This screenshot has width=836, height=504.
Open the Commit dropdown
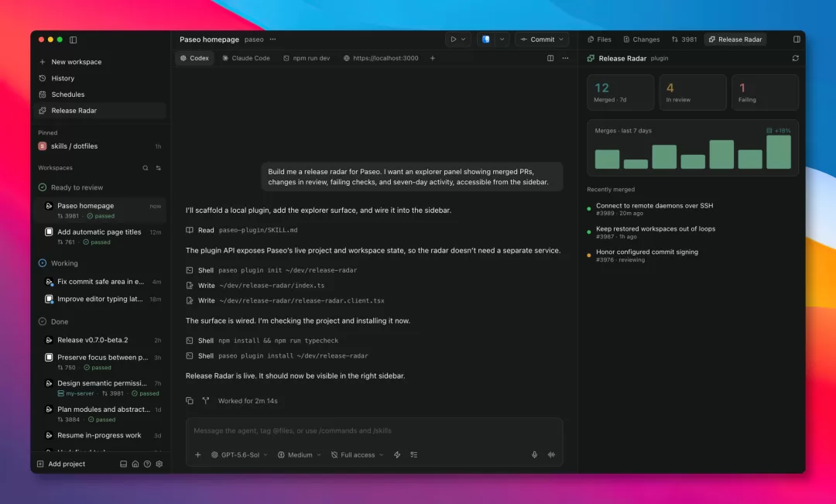pyautogui.click(x=542, y=39)
